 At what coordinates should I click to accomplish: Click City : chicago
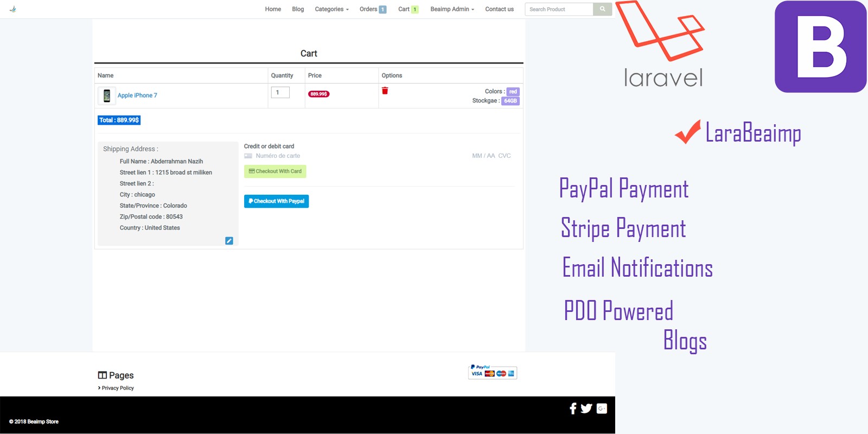pos(137,195)
